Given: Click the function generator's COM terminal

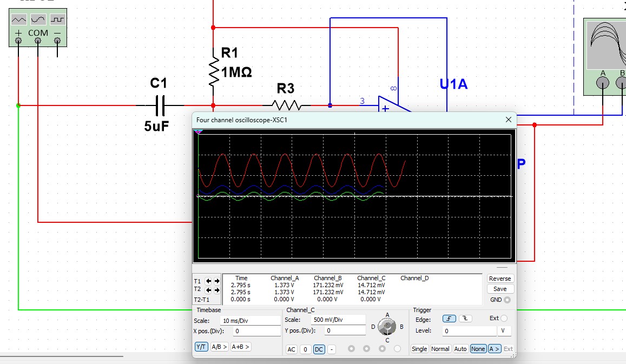Looking at the screenshot, I should click(x=38, y=41).
